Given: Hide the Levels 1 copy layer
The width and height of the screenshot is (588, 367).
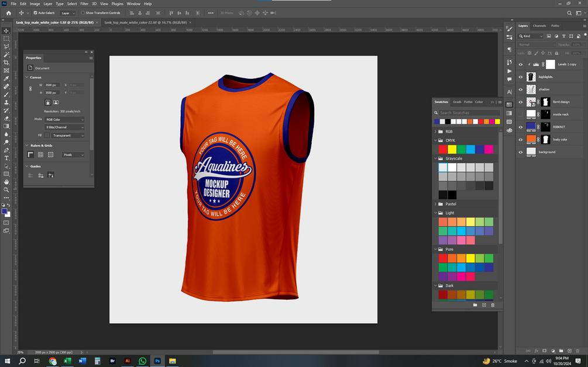Looking at the screenshot, I should coord(521,64).
